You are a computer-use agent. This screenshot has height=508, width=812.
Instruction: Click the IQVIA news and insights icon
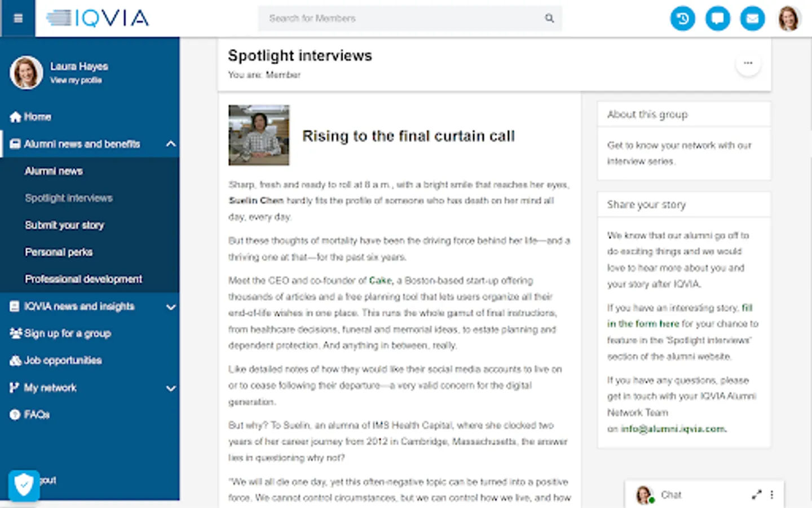15,306
